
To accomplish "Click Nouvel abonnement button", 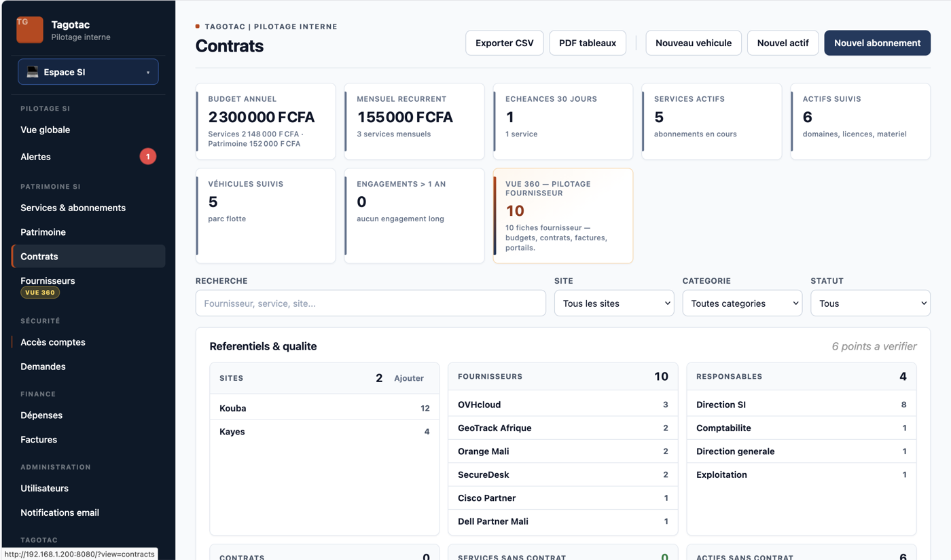I will 877,43.
